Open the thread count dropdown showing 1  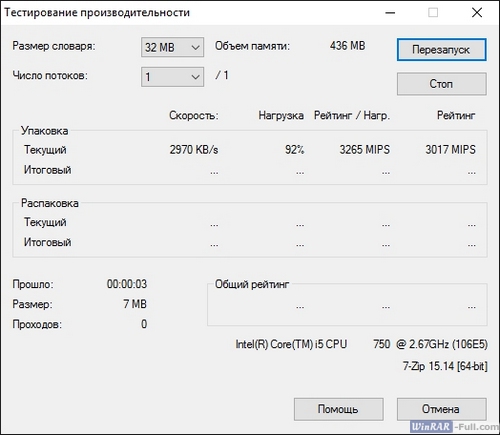coord(172,77)
